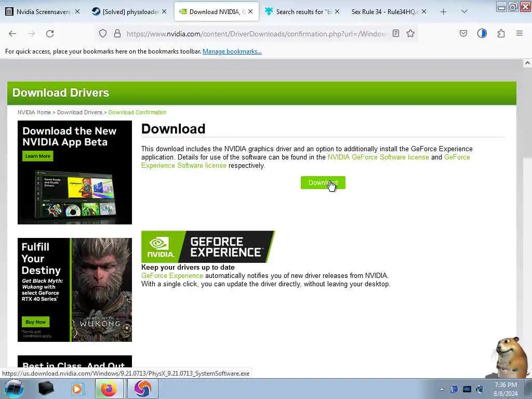
Task: Show site security padlock info
Action: point(117,33)
